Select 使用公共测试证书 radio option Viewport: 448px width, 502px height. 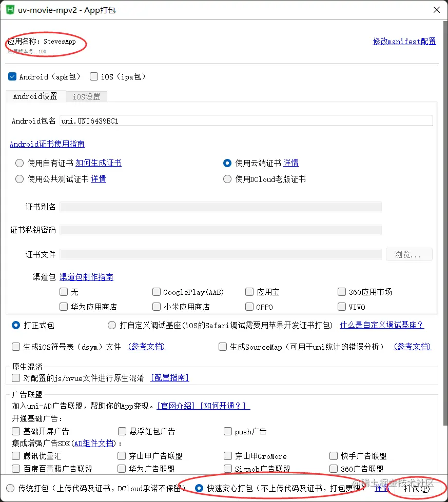tap(20, 179)
